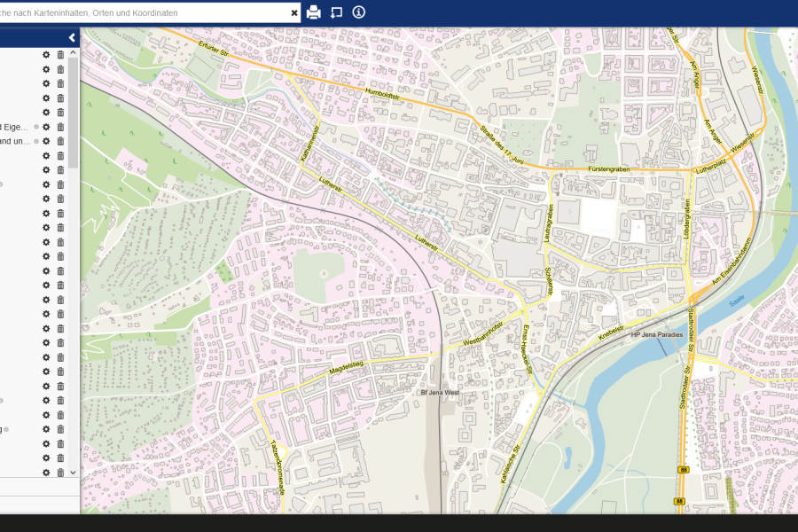Remove the 'and un…' layer via trash icon
The image size is (798, 532).
60,141
